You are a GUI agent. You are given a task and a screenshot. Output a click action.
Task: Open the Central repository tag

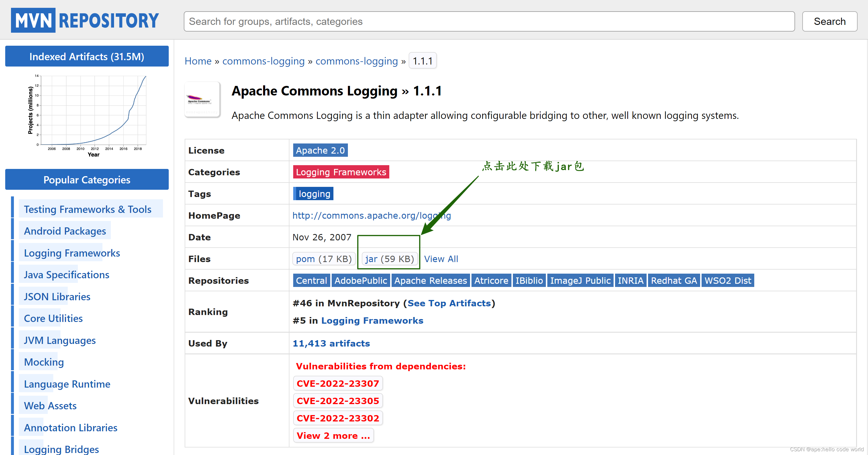coord(311,281)
